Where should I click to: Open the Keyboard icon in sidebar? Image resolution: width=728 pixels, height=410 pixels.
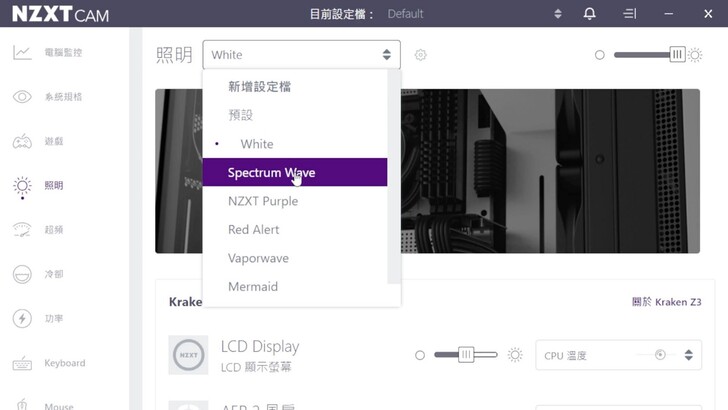tap(22, 363)
